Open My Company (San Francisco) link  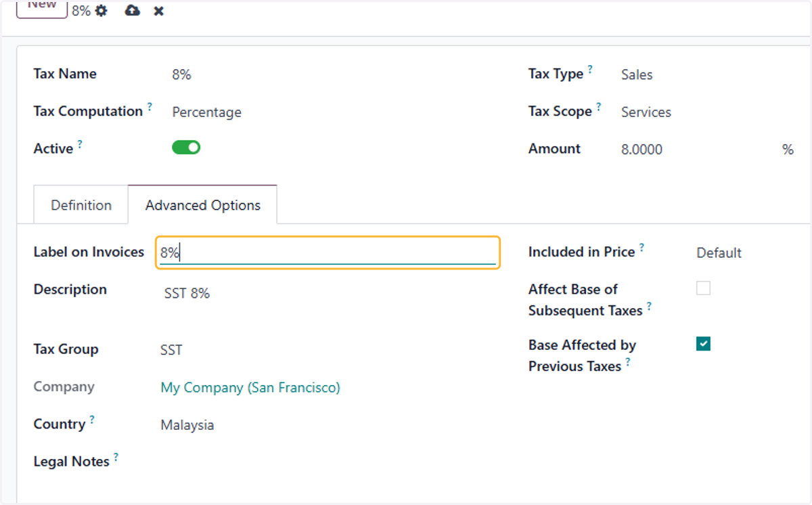pyautogui.click(x=250, y=388)
